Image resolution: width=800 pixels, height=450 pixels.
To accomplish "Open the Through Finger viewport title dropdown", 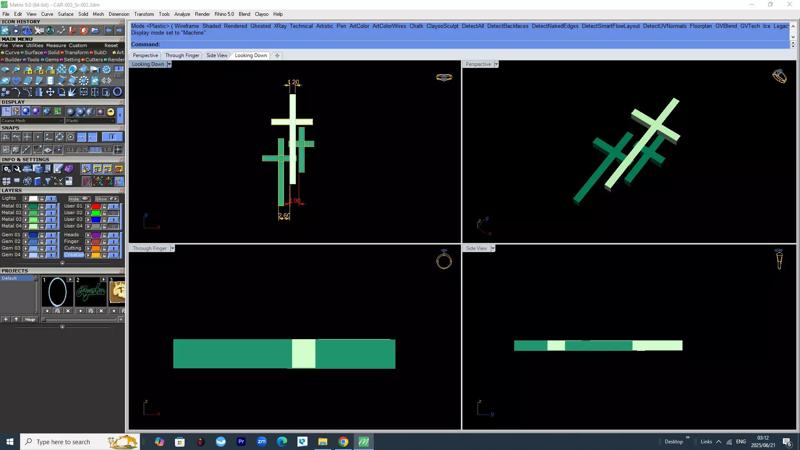I will pos(172,247).
